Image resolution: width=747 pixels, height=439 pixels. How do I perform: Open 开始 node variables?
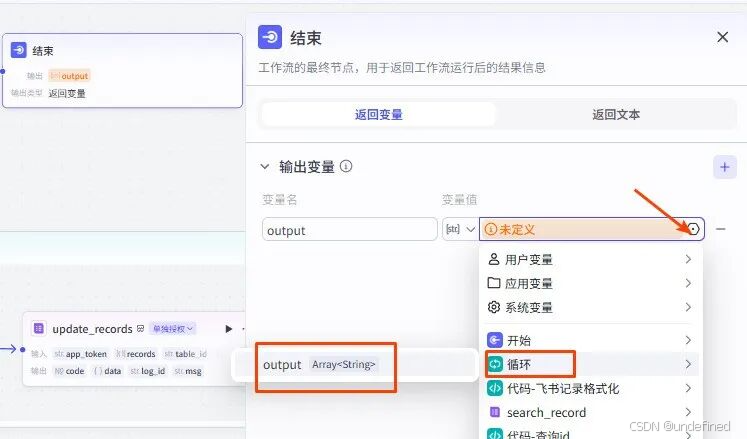pos(589,340)
